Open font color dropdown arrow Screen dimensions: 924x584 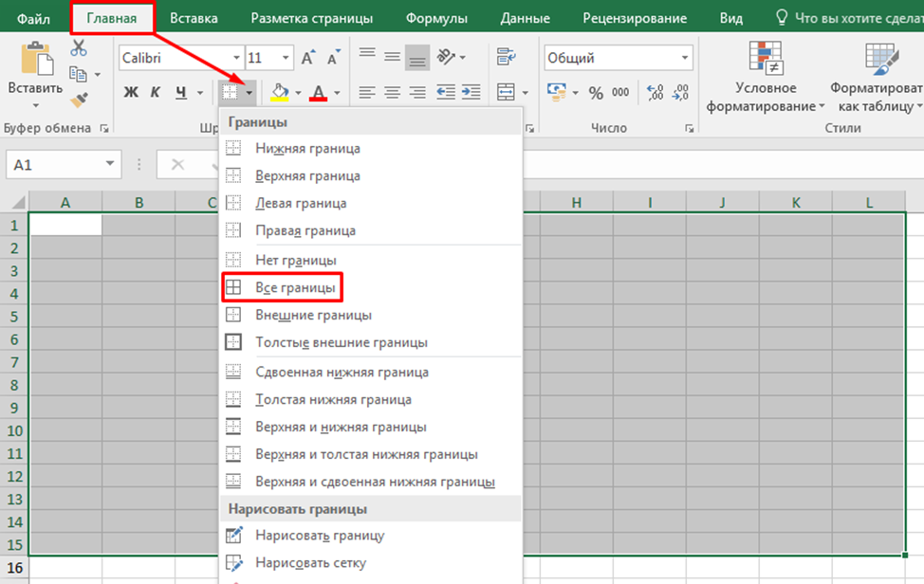pyautogui.click(x=337, y=93)
